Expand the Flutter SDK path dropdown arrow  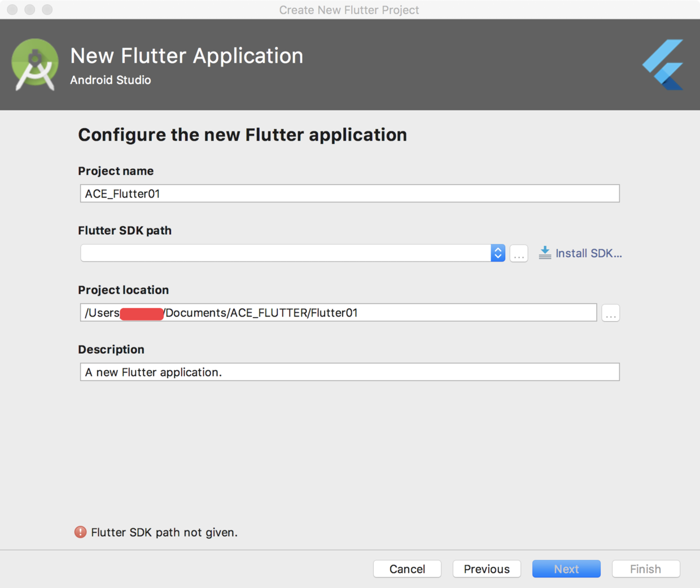pyautogui.click(x=498, y=253)
